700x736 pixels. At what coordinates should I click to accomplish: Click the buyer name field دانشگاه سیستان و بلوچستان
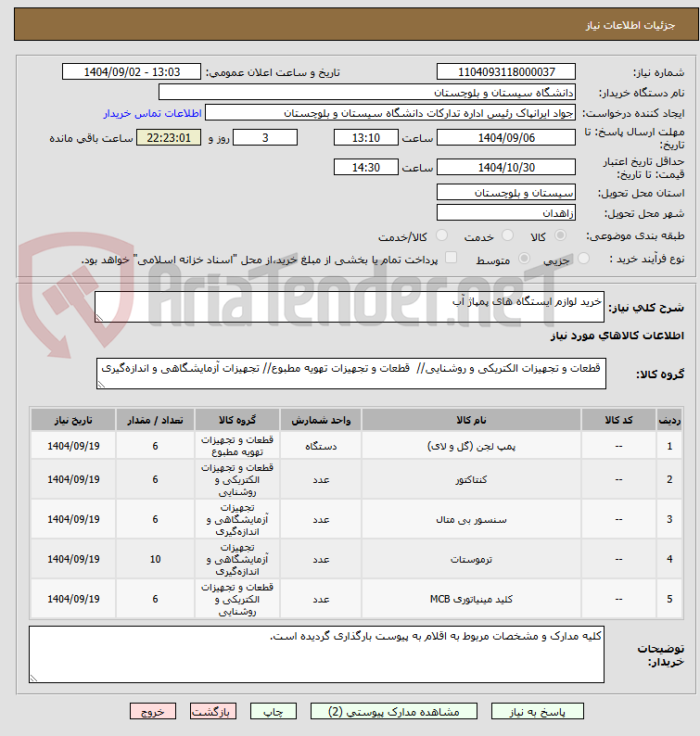click(x=366, y=93)
